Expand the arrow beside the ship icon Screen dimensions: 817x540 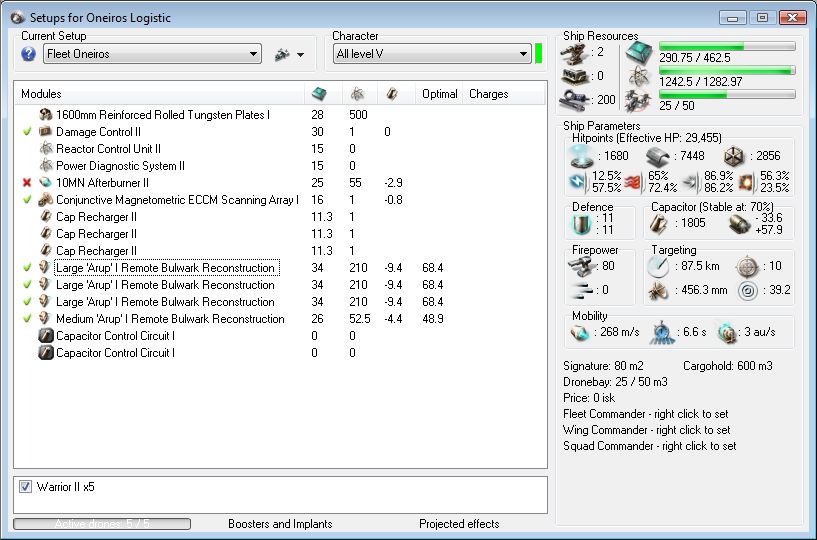tap(301, 55)
